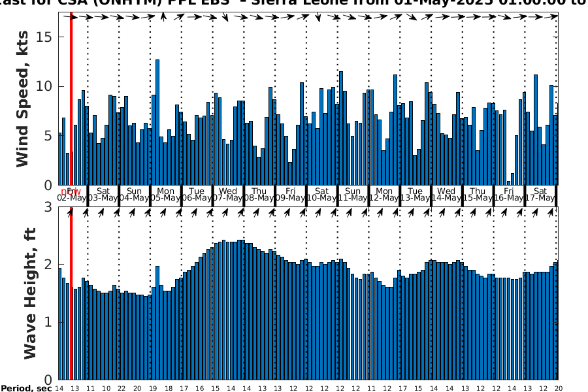Select the "Sat 03-May" day label

coord(103,194)
